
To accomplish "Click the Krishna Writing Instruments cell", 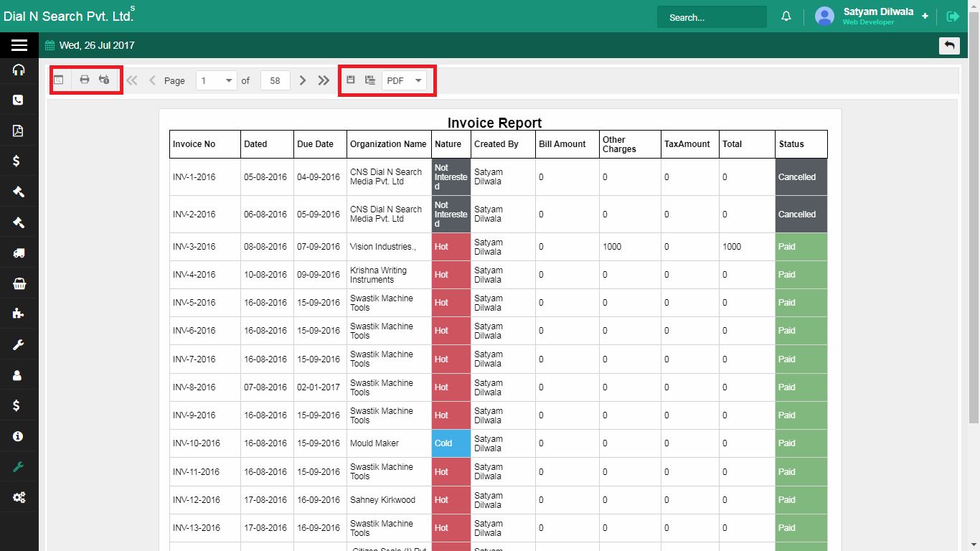I will point(389,275).
